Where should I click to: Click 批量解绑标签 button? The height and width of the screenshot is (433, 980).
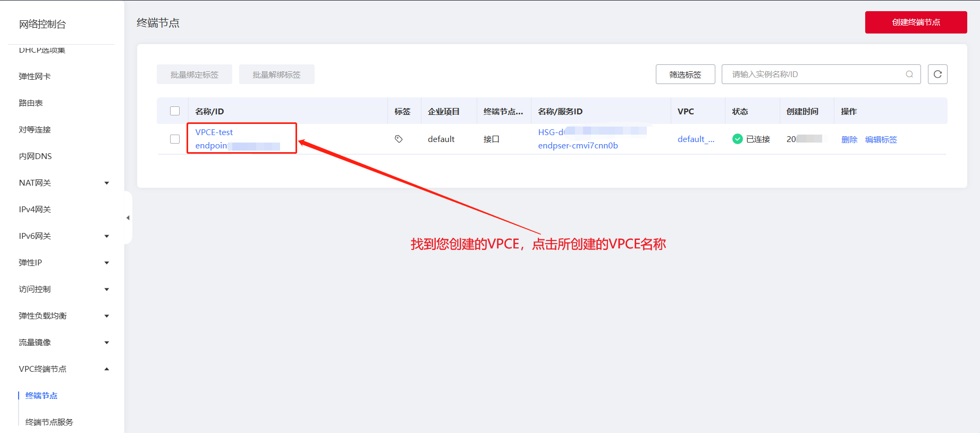tap(276, 74)
